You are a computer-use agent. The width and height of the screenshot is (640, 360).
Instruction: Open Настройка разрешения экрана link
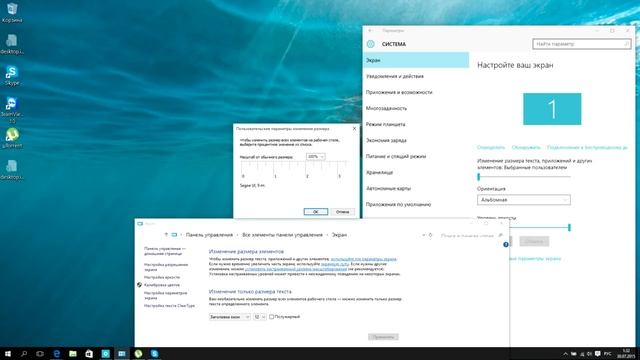(166, 267)
